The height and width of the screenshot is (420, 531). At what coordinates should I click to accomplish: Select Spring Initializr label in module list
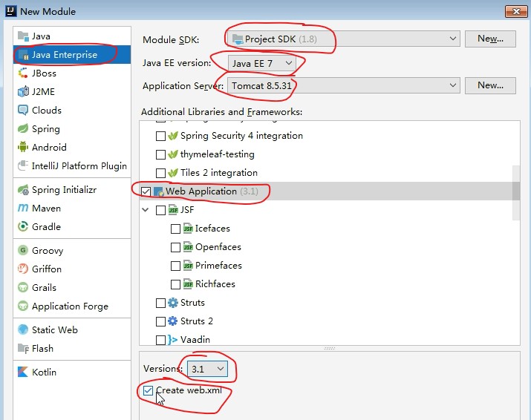(65, 190)
